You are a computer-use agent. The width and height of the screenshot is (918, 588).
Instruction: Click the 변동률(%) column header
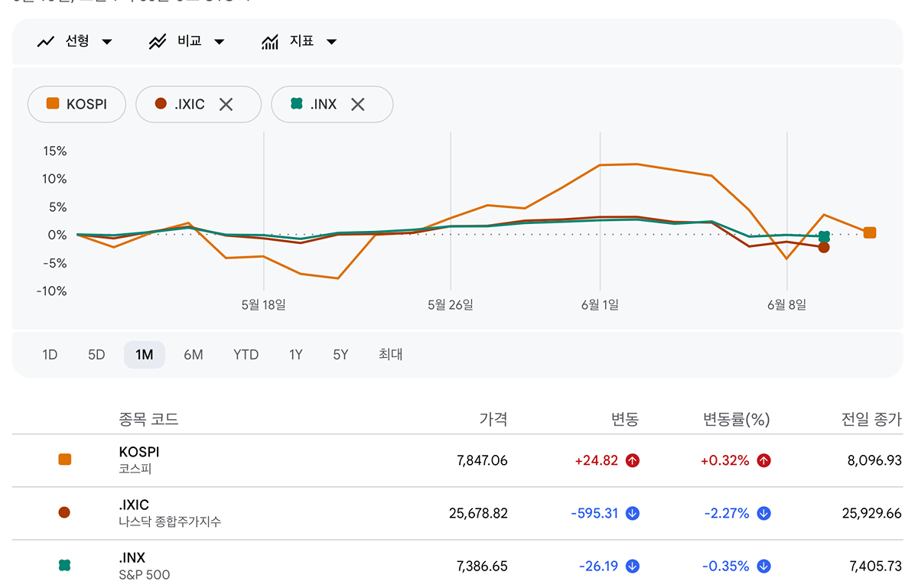click(x=737, y=419)
